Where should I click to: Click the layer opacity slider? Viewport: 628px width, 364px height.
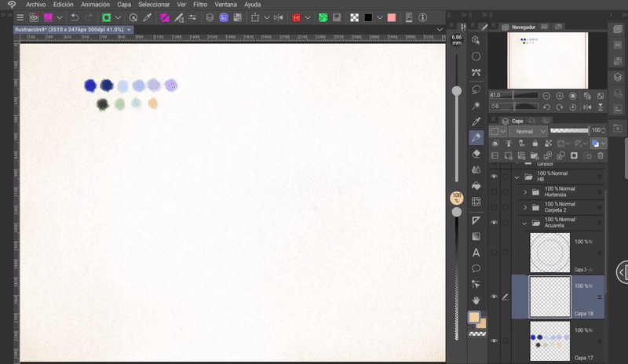pyautogui.click(x=570, y=130)
